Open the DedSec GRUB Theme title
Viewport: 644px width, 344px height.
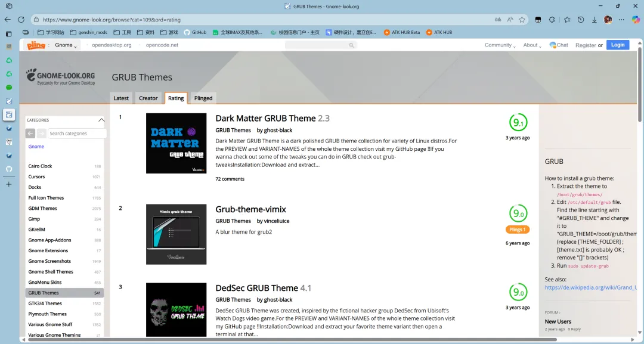(x=256, y=288)
